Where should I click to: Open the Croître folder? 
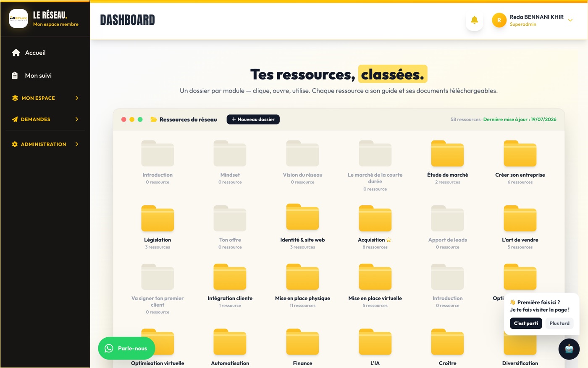coord(448,347)
